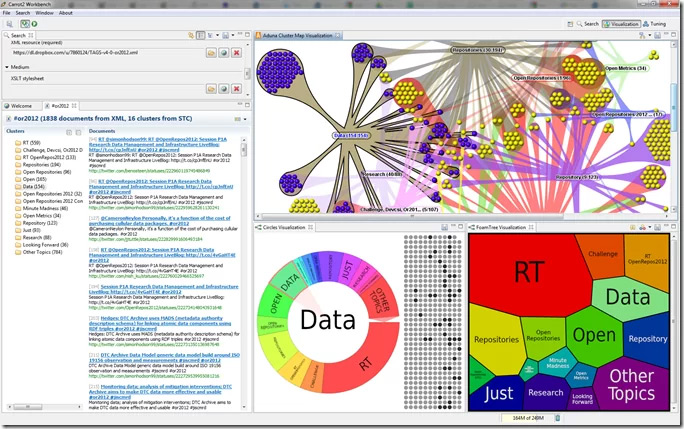Clear XSLT stylesheet with red X
This screenshot has width=684, height=429.
236,89
